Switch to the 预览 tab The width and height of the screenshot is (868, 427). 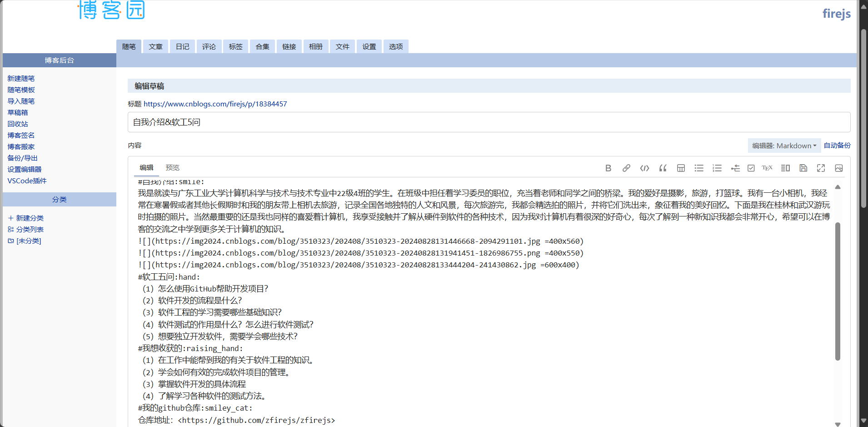(x=173, y=168)
